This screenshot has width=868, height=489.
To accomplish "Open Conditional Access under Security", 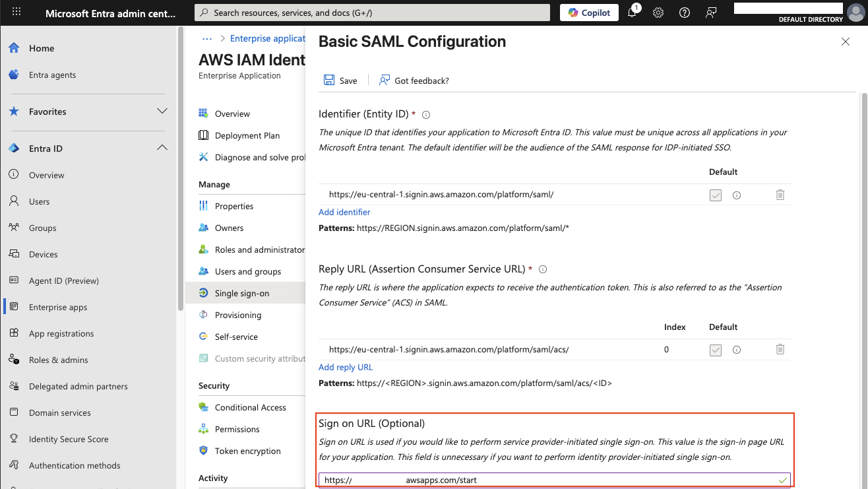I will [x=250, y=407].
